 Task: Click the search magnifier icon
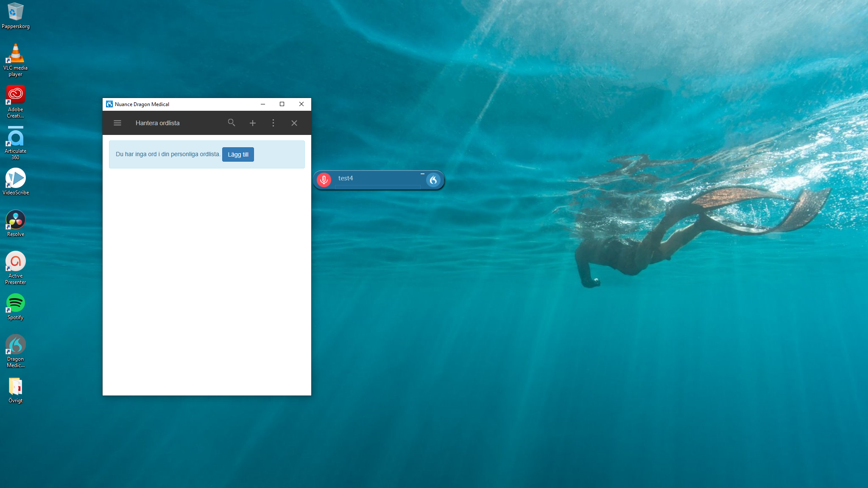(232, 123)
